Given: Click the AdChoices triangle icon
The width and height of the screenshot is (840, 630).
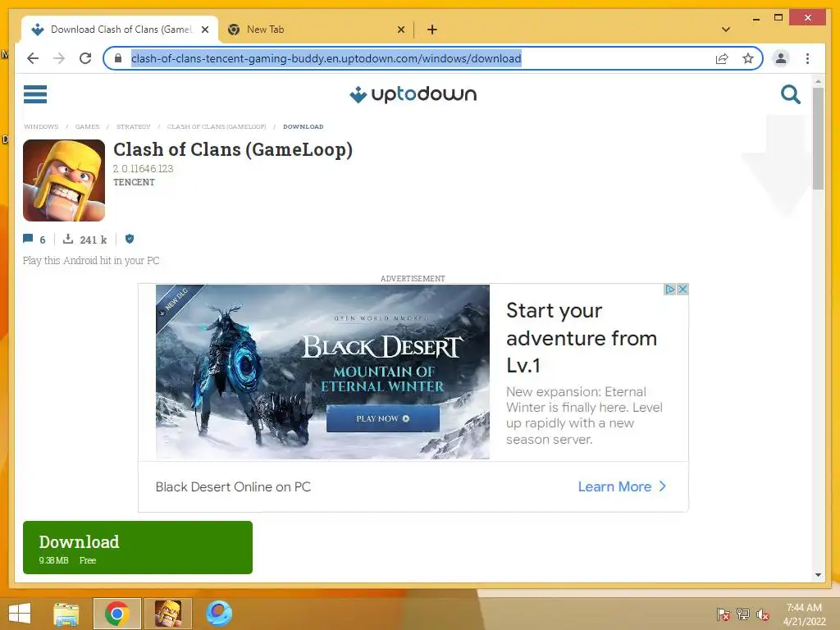Looking at the screenshot, I should [x=669, y=290].
